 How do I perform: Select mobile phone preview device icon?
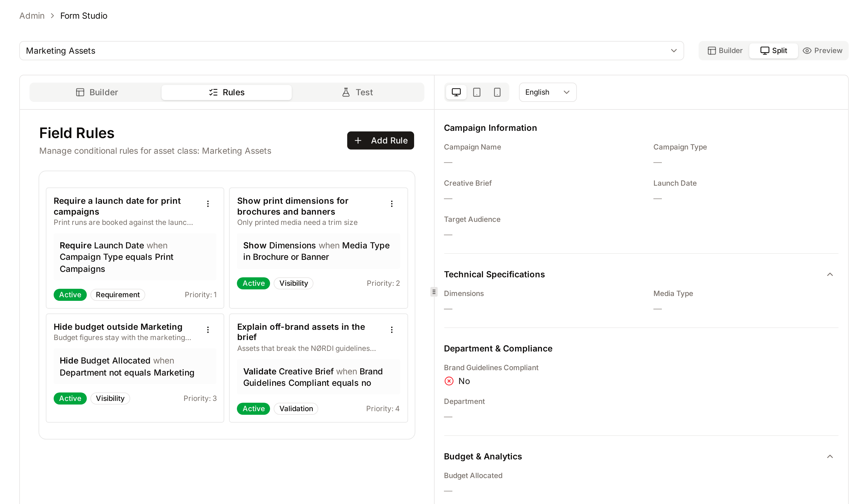[497, 92]
